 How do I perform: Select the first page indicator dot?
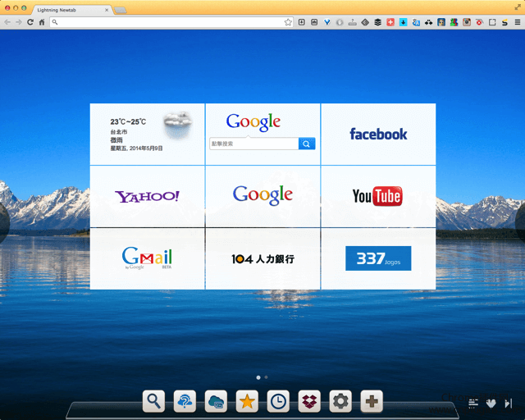[x=258, y=377]
